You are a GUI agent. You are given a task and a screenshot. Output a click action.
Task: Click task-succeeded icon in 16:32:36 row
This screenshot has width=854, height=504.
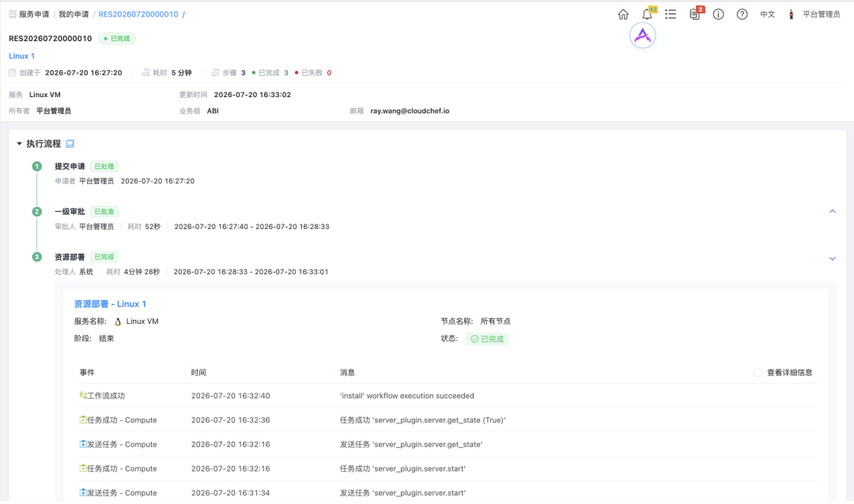pos(83,419)
